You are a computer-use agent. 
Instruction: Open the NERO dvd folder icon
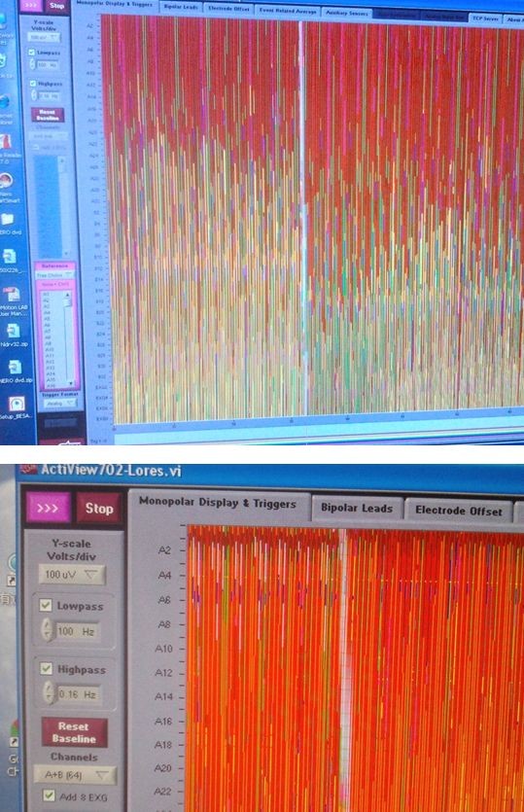pyautogui.click(x=8, y=220)
